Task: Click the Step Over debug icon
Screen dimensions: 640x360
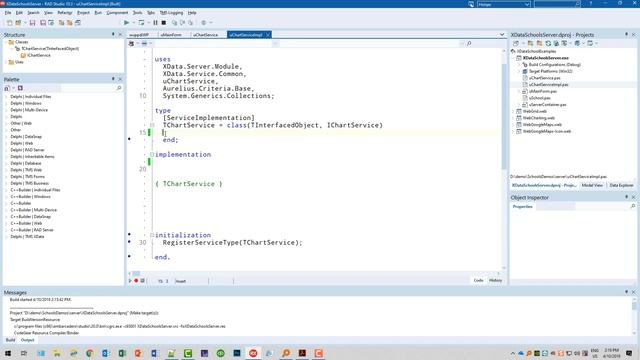Action: (182, 23)
